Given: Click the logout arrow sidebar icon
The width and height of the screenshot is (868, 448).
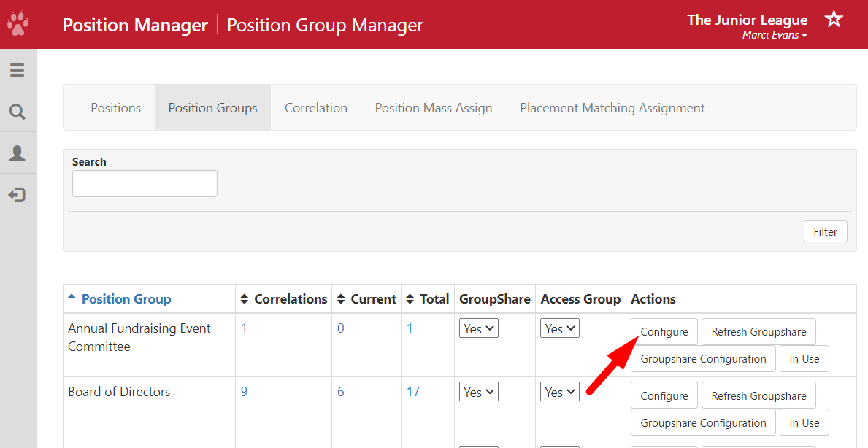Looking at the screenshot, I should click(18, 195).
